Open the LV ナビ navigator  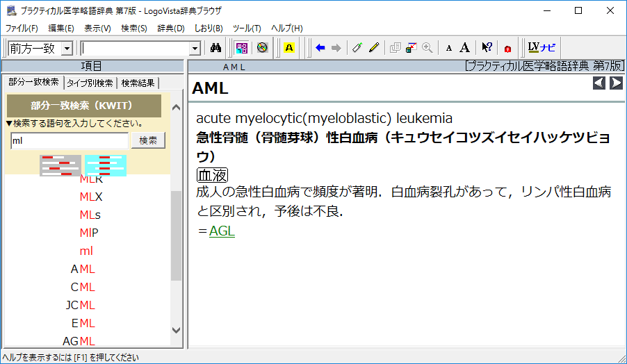541,48
